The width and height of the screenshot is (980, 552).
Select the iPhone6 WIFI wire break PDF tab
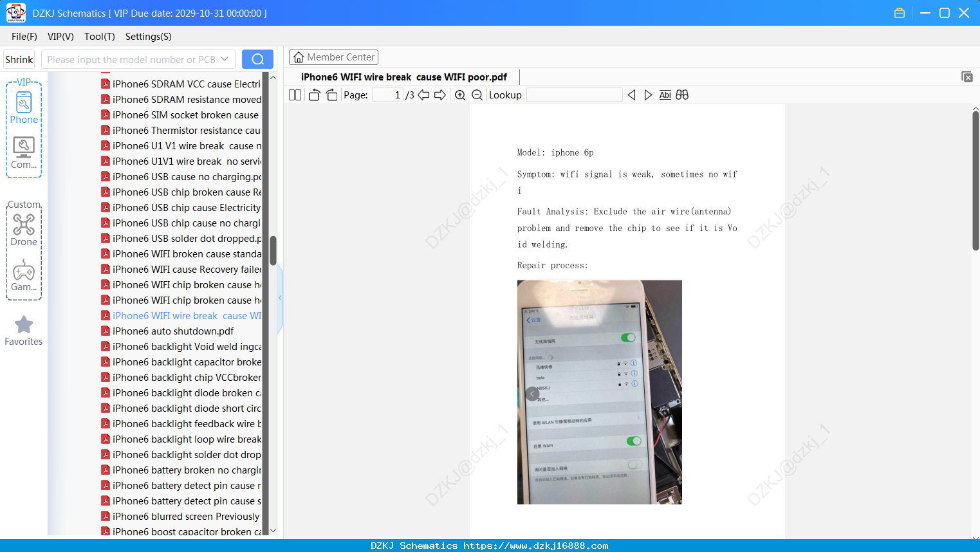[403, 77]
